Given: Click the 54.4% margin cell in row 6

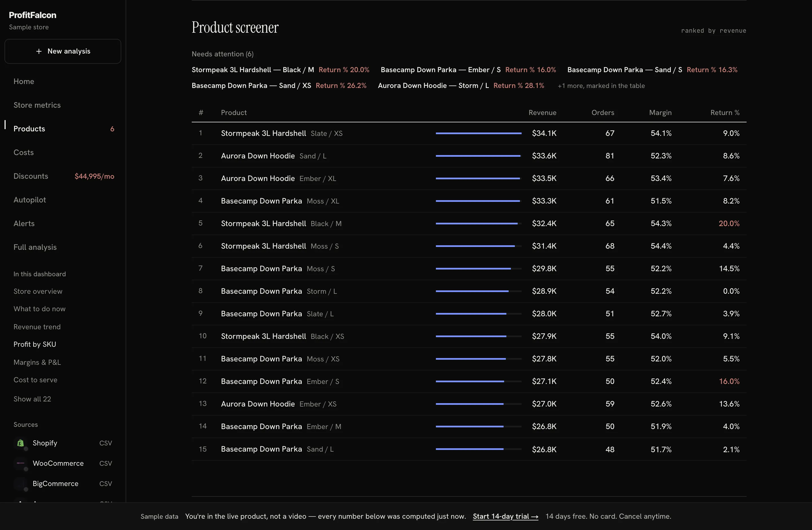Looking at the screenshot, I should [661, 246].
